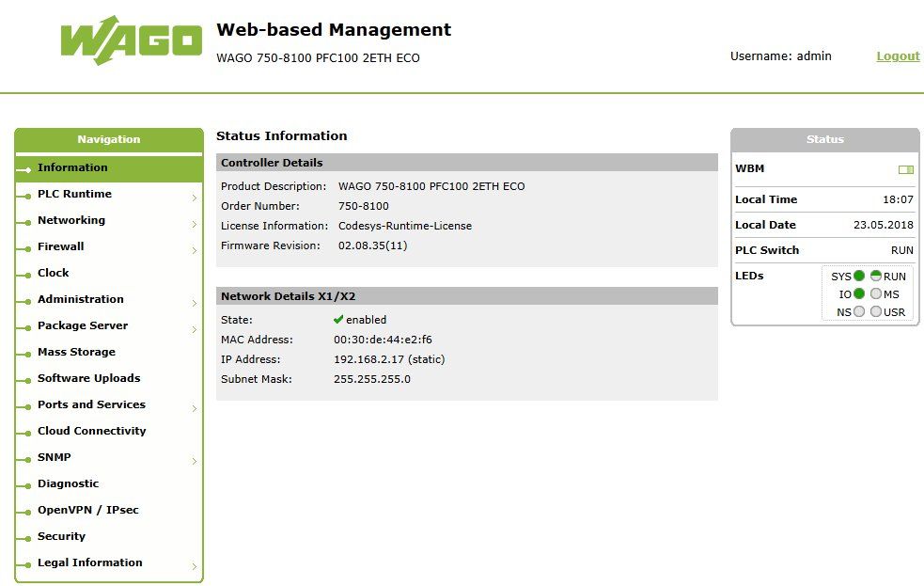Open the Security page
924x586 pixels.
[109, 536]
